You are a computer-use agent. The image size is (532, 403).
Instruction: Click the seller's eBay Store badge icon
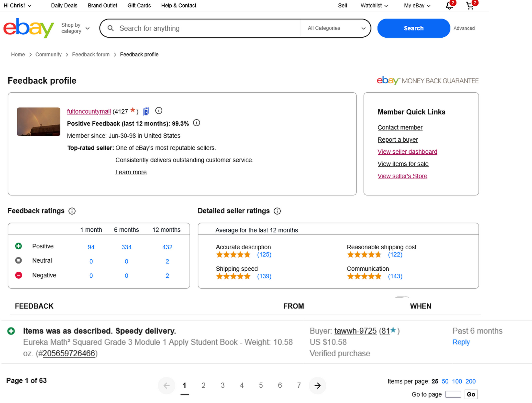146,111
